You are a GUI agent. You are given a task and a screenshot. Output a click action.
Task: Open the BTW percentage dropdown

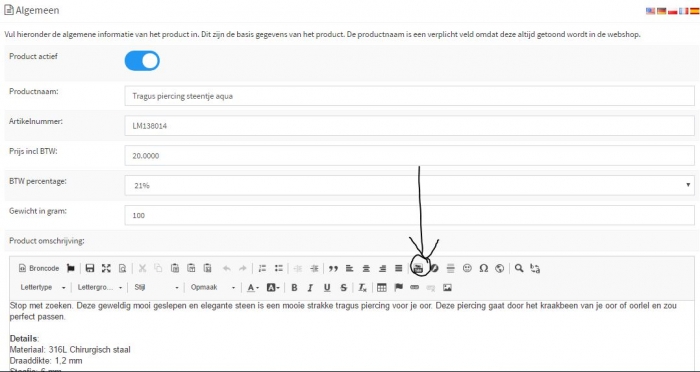pos(409,185)
